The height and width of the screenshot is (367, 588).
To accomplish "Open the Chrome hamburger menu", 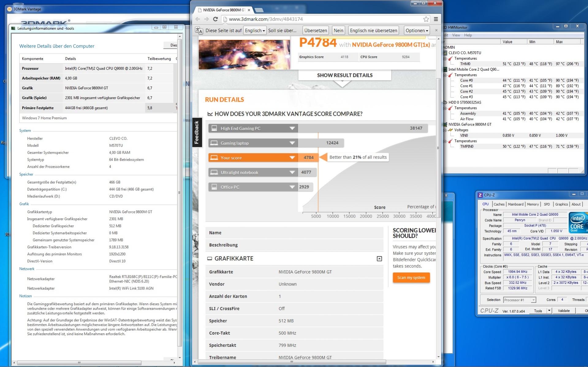I will tap(436, 19).
